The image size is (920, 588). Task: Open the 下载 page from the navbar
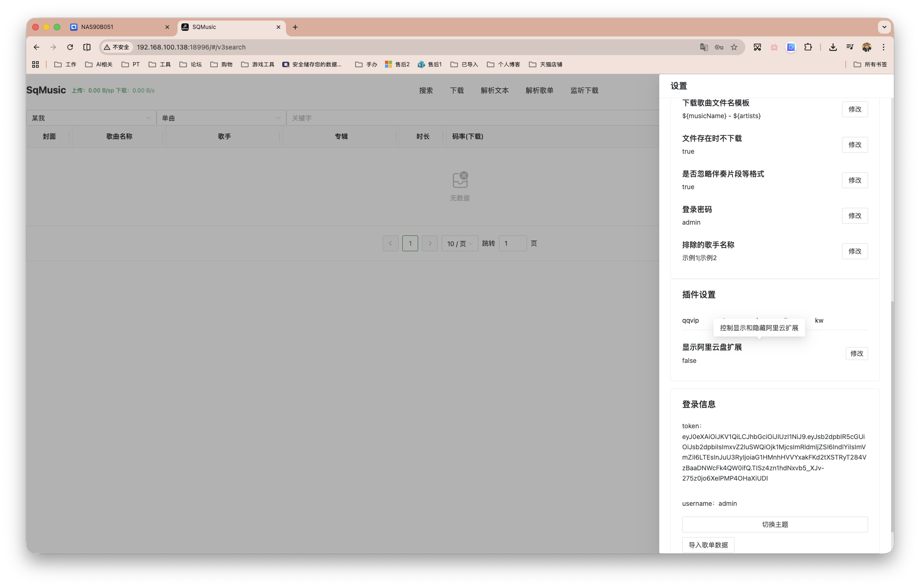(456, 90)
